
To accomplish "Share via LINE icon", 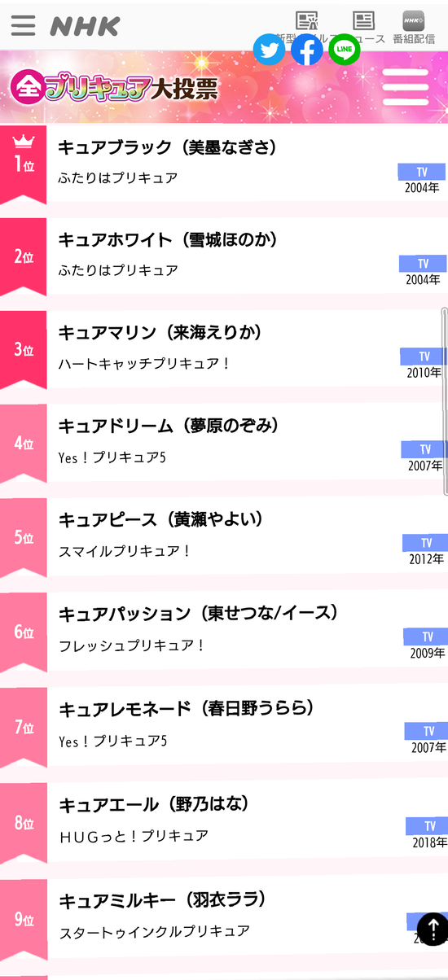I will (x=345, y=50).
